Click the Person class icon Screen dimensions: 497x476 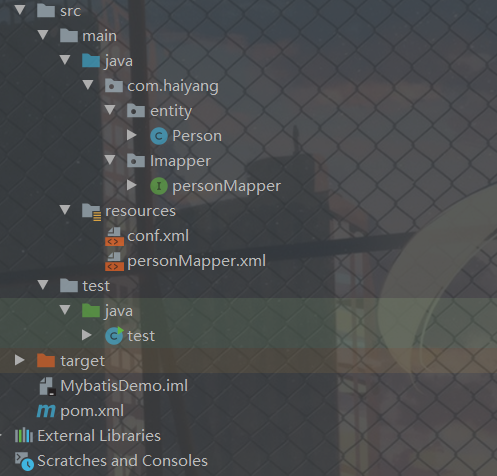(159, 136)
